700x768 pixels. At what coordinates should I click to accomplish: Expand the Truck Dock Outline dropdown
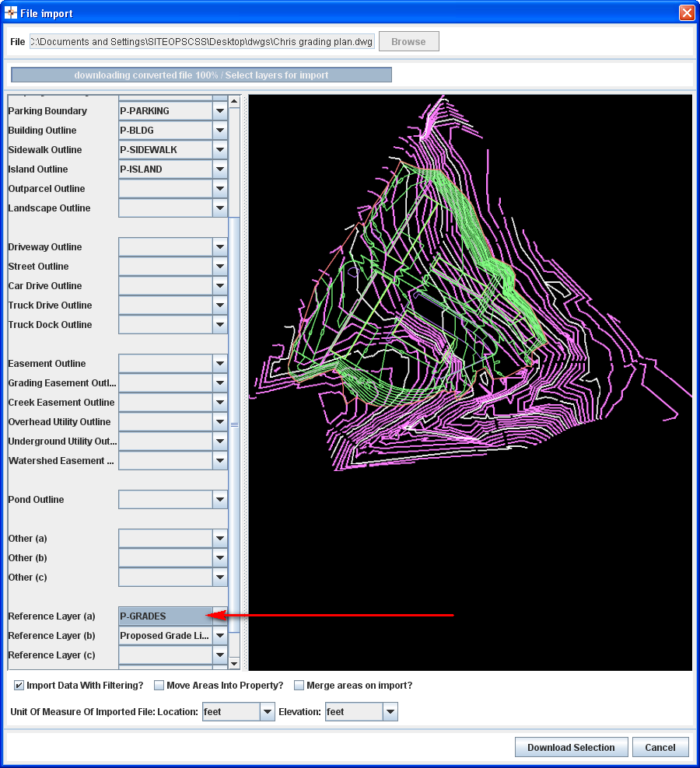pos(219,324)
